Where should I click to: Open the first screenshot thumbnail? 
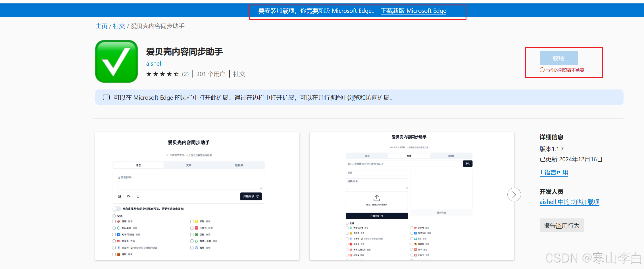click(197, 196)
